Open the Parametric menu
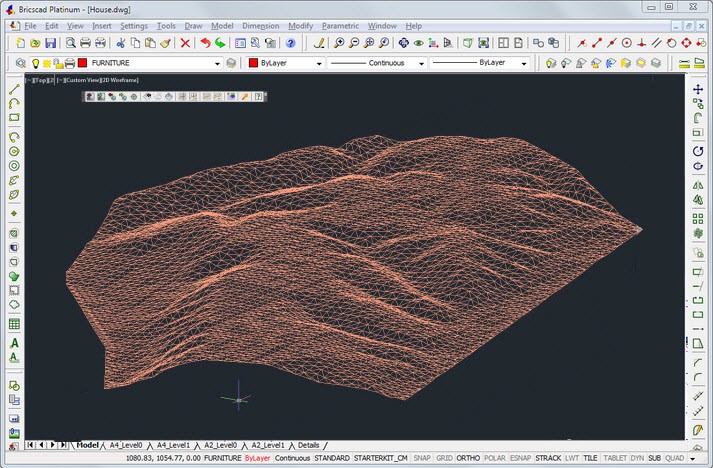 click(340, 24)
